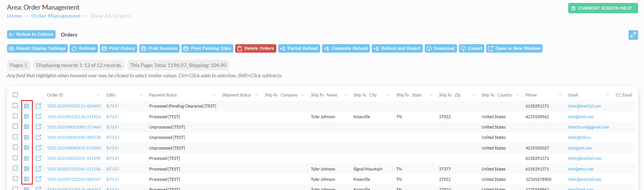Click quick view icon for order TJ20-202508061000-333468
Image resolution: width=644 pixels, height=190 pixels.
tap(26, 127)
